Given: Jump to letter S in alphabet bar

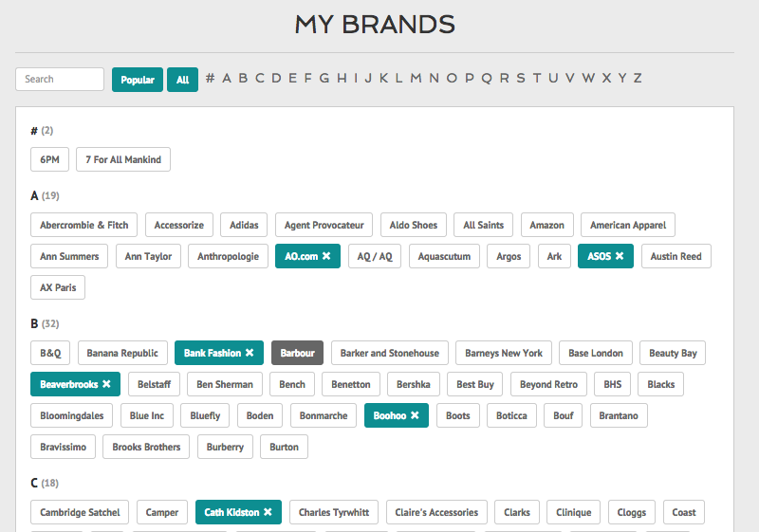Looking at the screenshot, I should click(521, 79).
